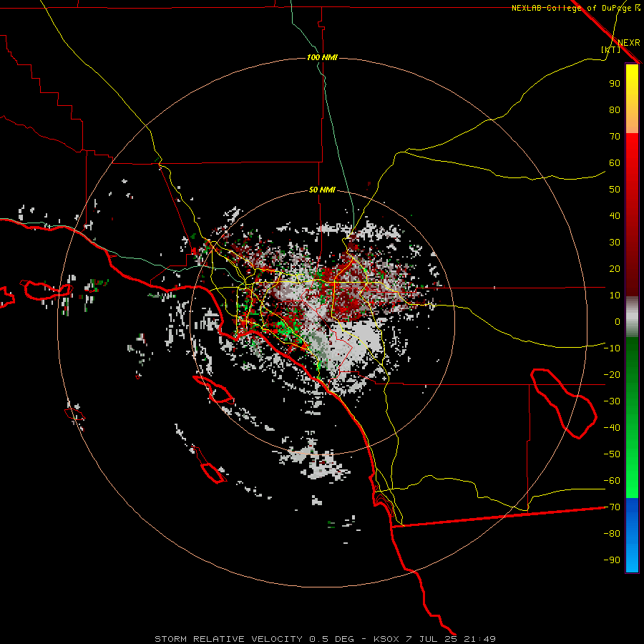Click the "50 NMI" range ring label
644x644 pixels.
(x=322, y=190)
